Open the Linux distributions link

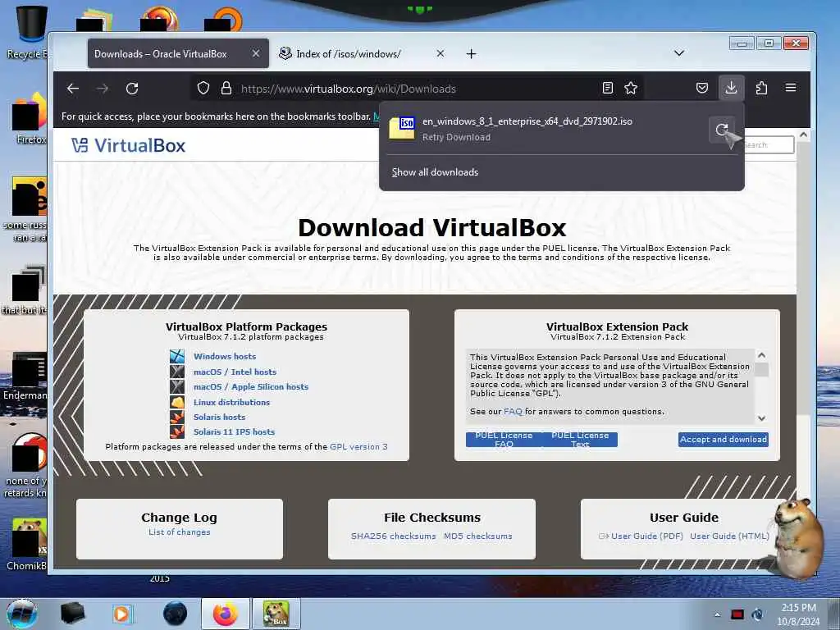(x=231, y=402)
